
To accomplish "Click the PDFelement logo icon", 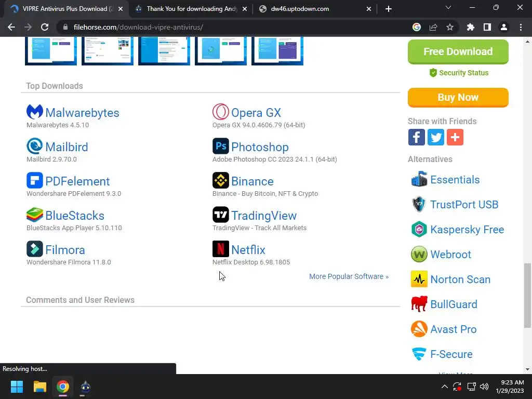I will (35, 180).
